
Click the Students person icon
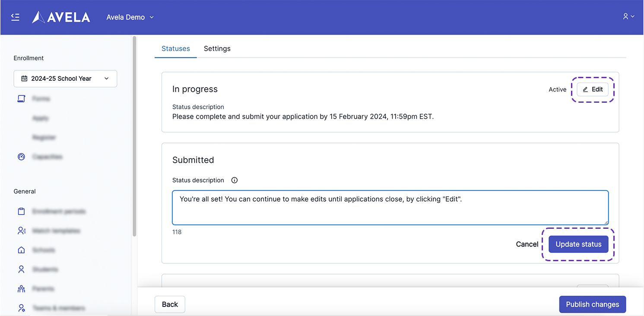point(21,269)
